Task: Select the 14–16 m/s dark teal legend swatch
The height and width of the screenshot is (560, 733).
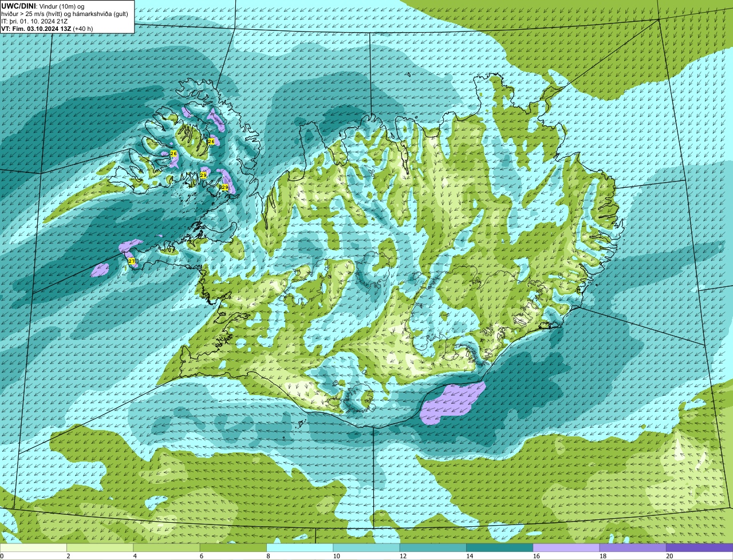Action: tap(500, 548)
